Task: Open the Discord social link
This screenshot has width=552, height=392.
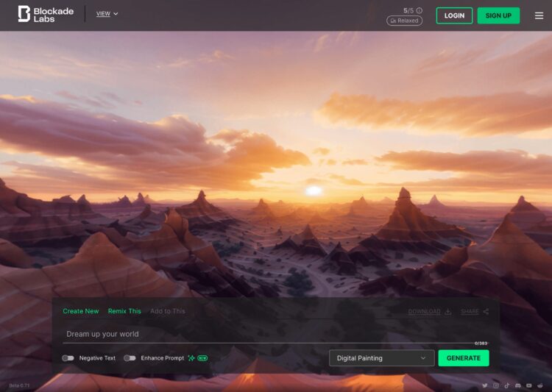Action: coord(518,385)
